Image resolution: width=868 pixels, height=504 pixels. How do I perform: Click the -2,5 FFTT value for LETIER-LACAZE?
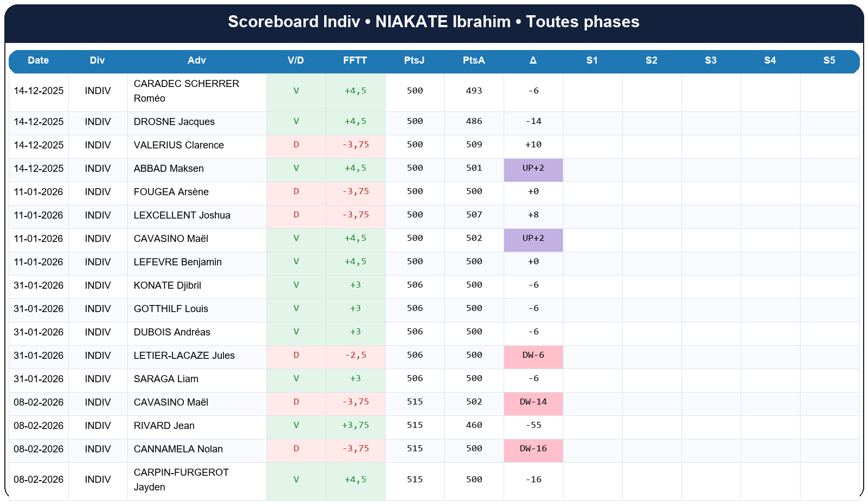[356, 355]
